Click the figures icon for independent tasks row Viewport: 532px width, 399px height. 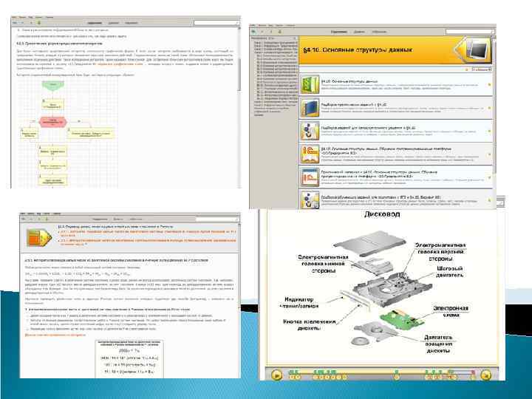point(310,131)
